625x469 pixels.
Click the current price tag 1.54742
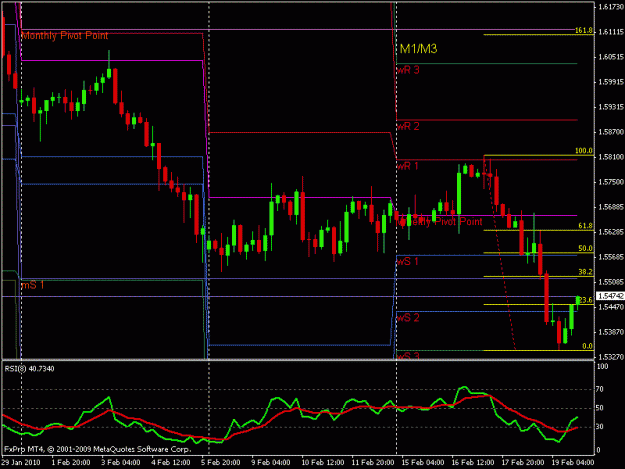610,296
